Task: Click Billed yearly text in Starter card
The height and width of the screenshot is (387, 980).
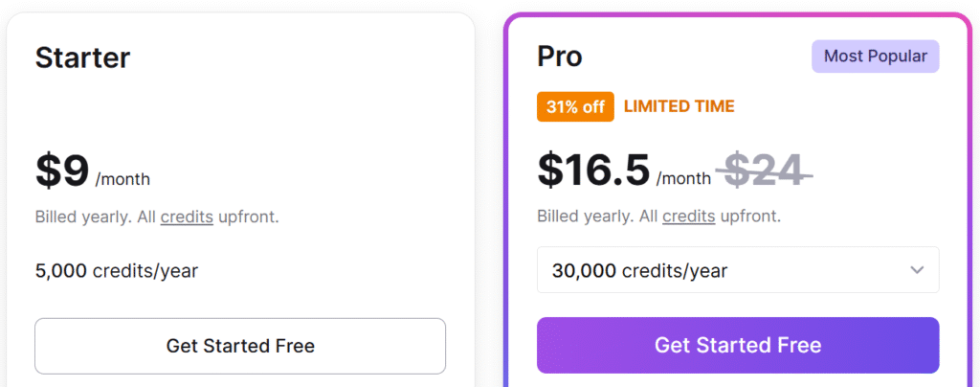Action: point(81,216)
